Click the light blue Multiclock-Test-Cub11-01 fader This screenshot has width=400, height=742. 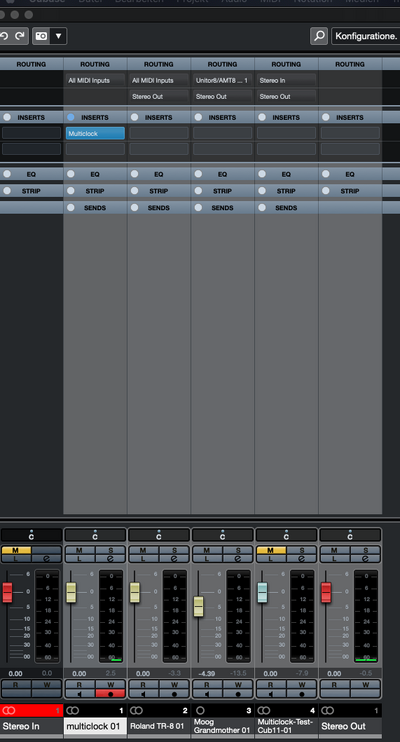pyautogui.click(x=262, y=592)
